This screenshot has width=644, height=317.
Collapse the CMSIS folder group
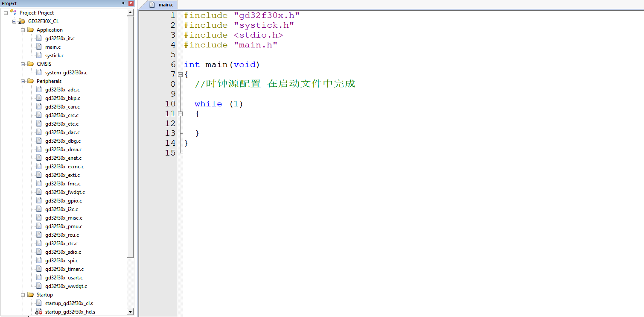(23, 64)
